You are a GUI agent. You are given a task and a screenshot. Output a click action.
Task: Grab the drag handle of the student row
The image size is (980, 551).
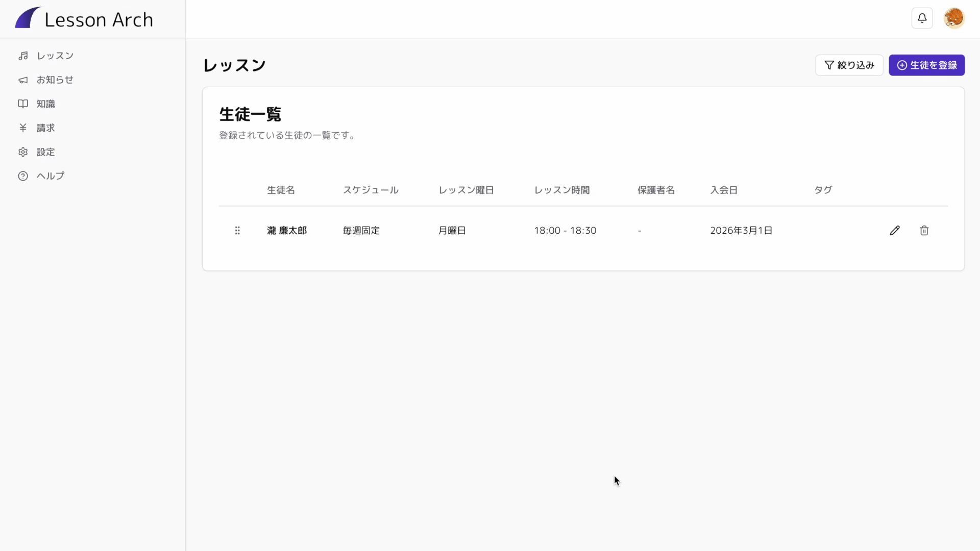[x=237, y=231]
